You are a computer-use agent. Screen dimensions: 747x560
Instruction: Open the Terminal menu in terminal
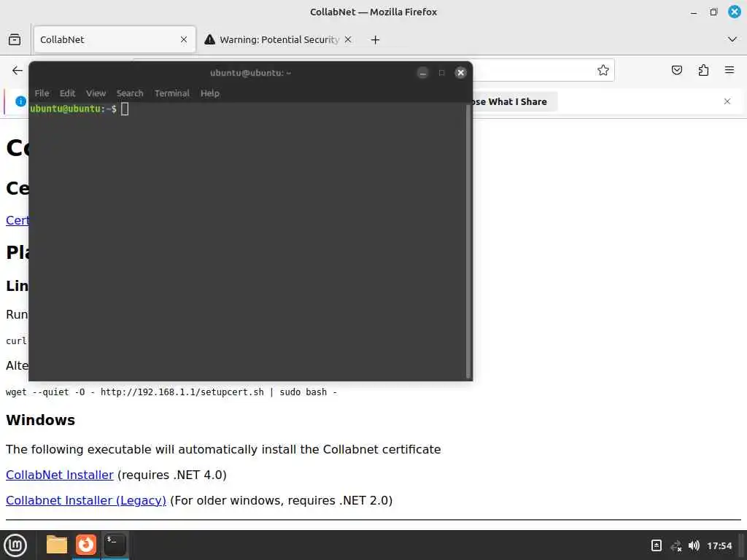tap(172, 93)
